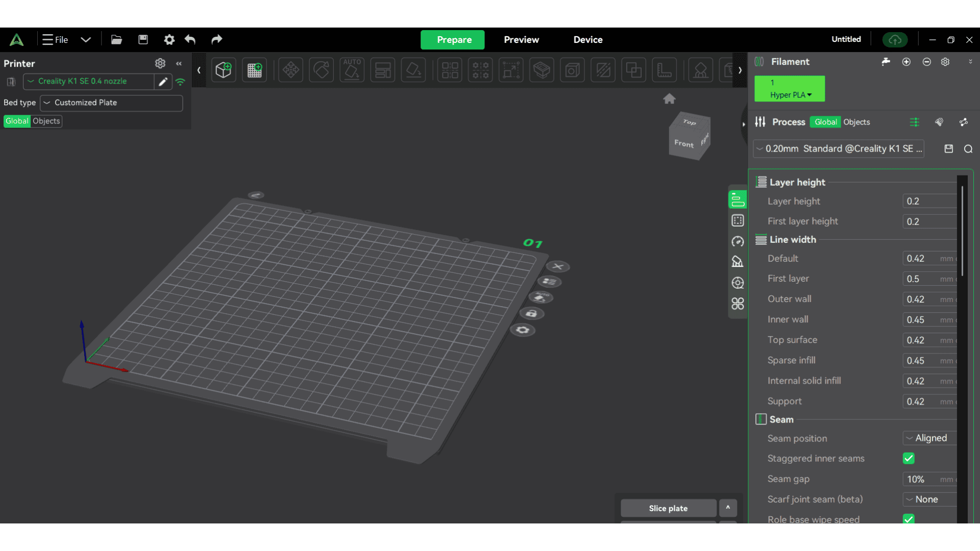Screen dimensions: 980x551
Task: Click the Slice plate button
Action: point(668,508)
